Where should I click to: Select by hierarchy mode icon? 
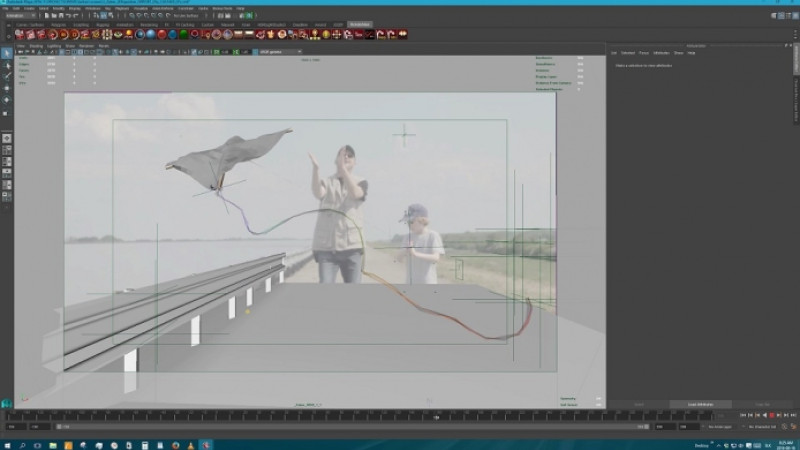pos(95,16)
